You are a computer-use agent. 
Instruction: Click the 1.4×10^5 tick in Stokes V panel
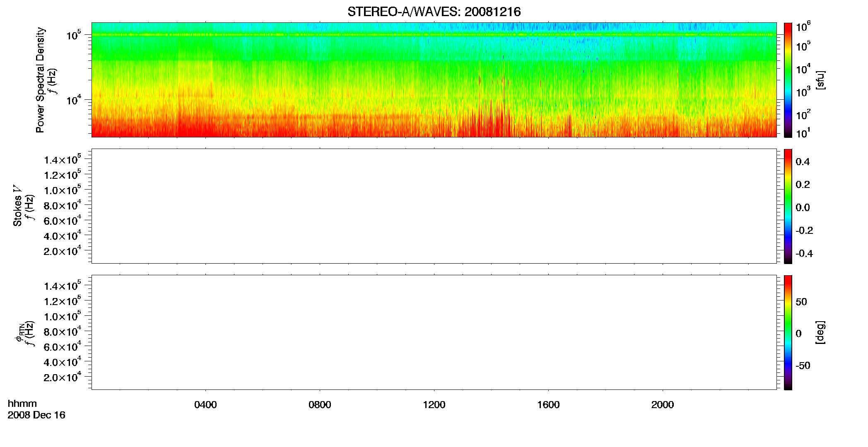click(63, 160)
